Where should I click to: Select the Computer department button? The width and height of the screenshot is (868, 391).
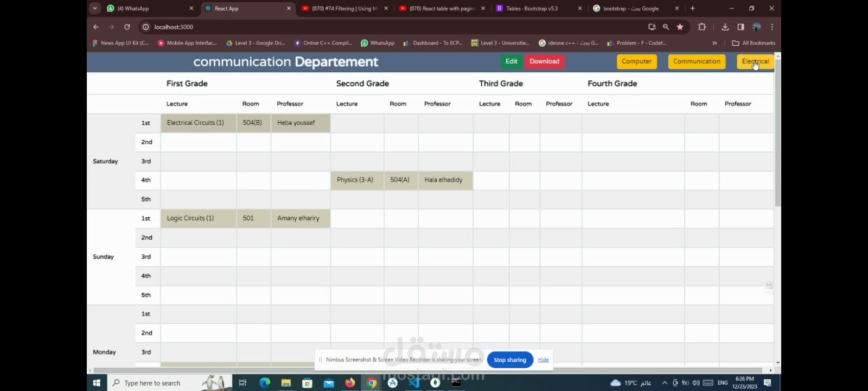(637, 61)
